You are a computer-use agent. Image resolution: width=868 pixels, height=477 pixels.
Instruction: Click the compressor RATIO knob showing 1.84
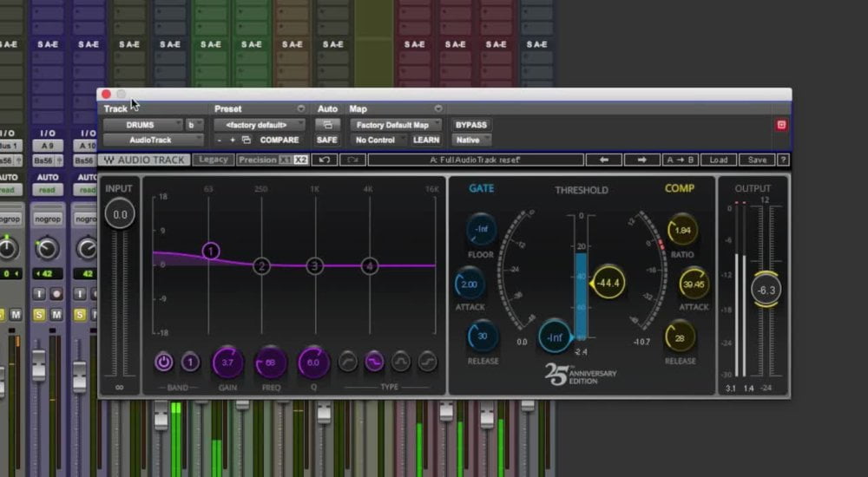(x=682, y=230)
